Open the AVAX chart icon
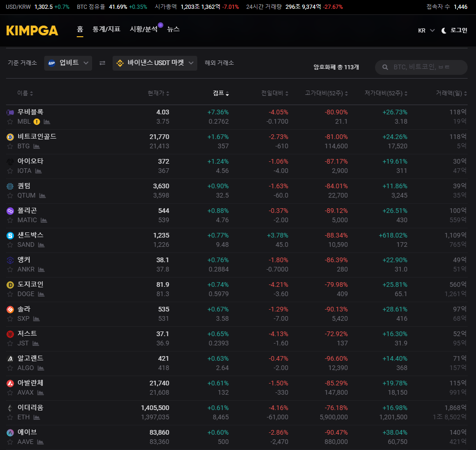The image size is (476, 450). (x=40, y=393)
